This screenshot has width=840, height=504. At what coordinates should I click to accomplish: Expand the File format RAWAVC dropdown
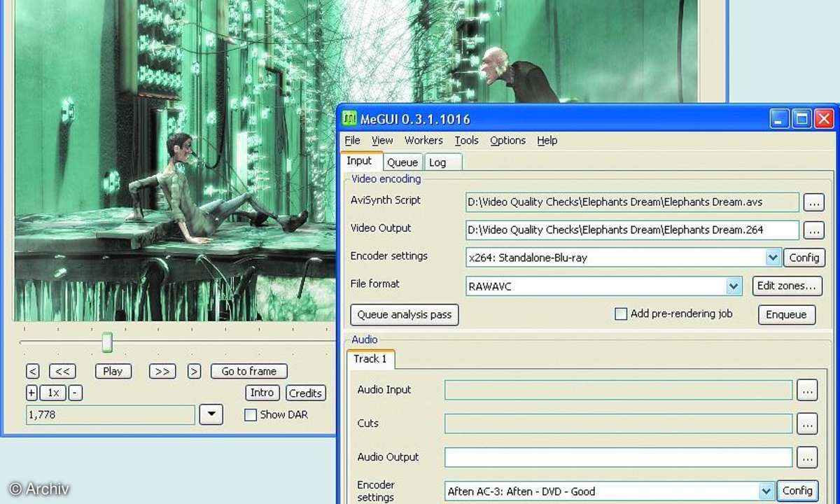pyautogui.click(x=734, y=286)
